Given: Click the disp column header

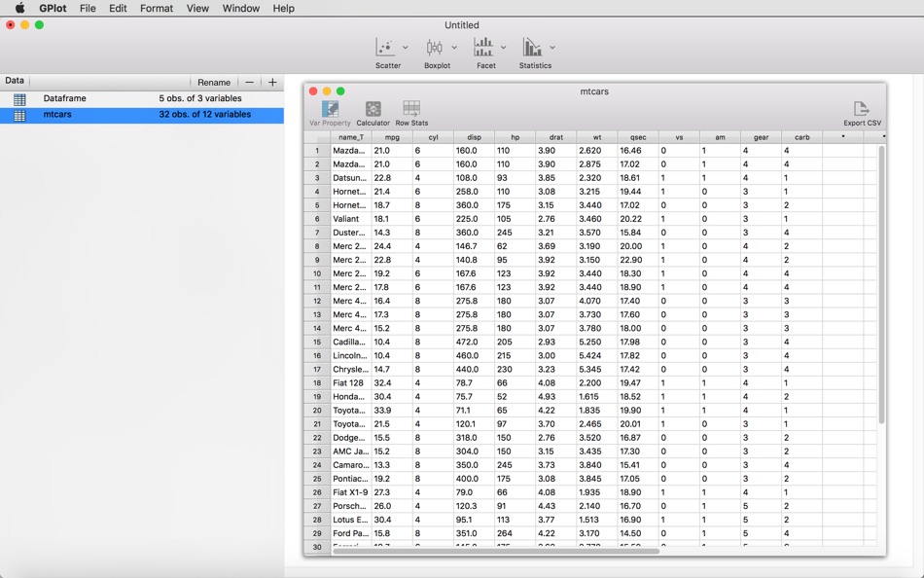Looking at the screenshot, I should pyautogui.click(x=474, y=137).
